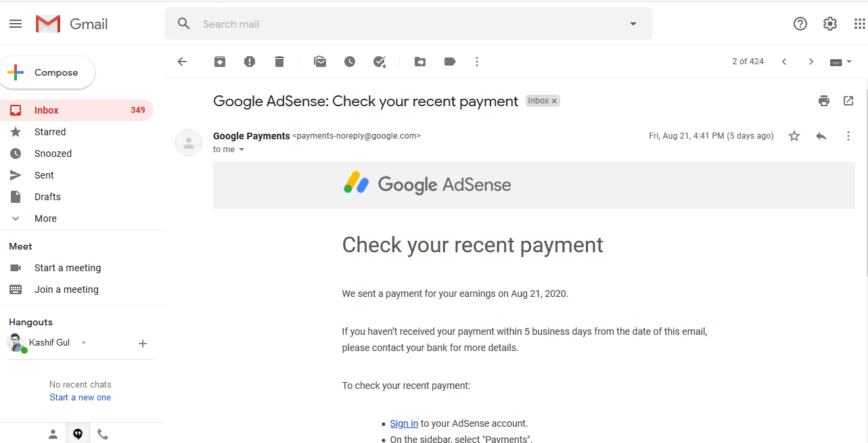This screenshot has width=868, height=443.
Task: Remove the Inbox label from the email
Action: (x=555, y=101)
